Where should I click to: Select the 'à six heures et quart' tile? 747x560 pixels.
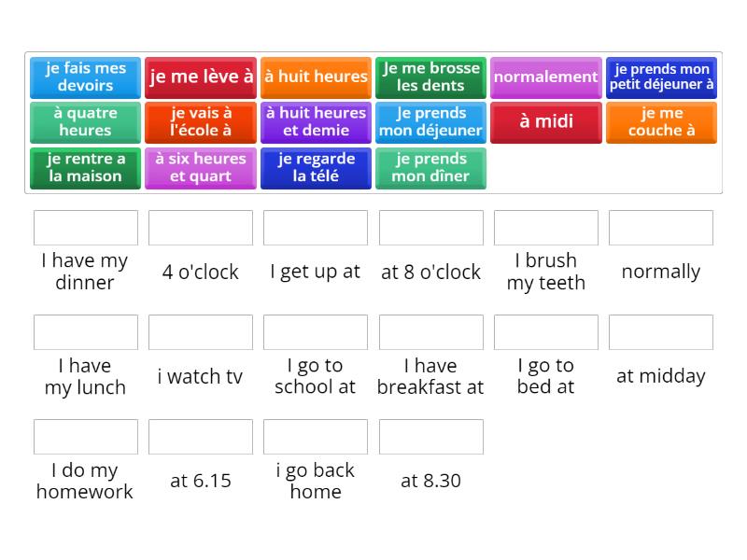click(x=201, y=168)
